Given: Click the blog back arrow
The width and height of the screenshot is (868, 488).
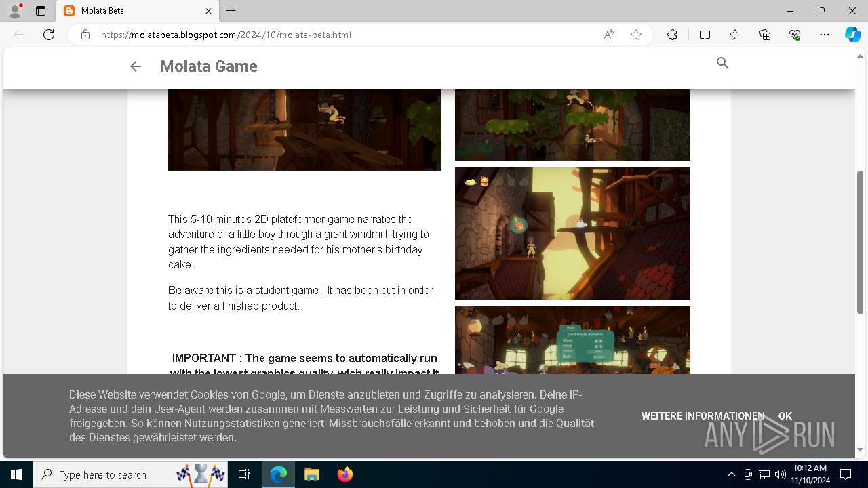Looking at the screenshot, I should pyautogui.click(x=136, y=66).
